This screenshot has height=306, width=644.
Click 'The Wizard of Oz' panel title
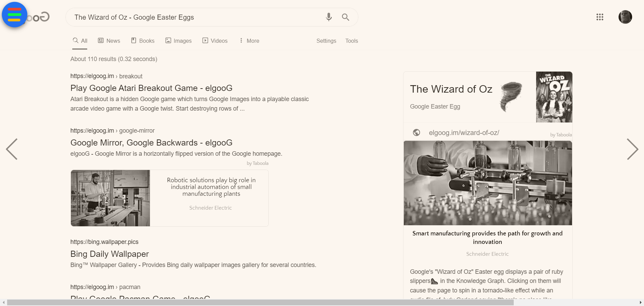451,89
